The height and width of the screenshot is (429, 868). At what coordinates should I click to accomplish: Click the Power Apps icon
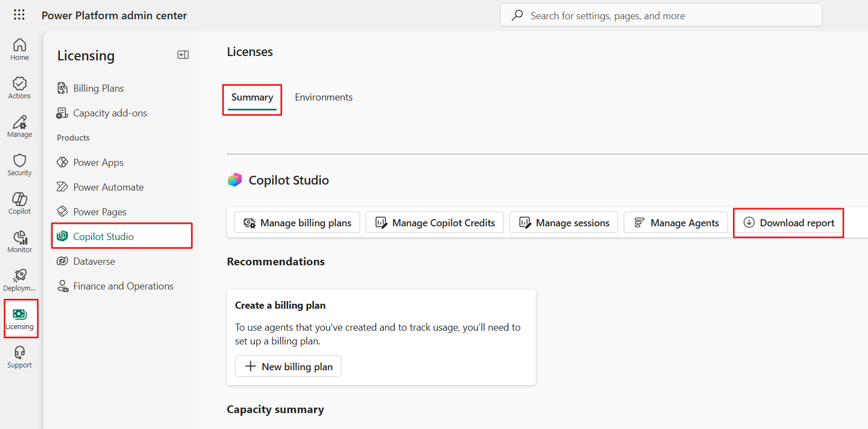(63, 163)
